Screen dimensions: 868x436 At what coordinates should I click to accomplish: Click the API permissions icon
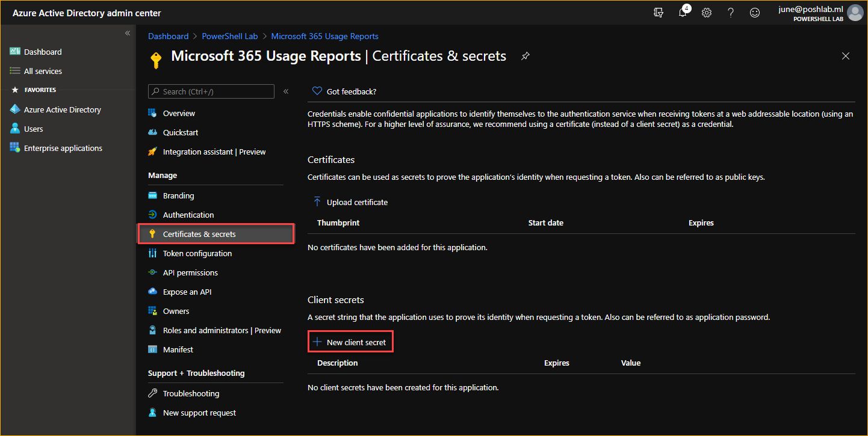coord(152,272)
